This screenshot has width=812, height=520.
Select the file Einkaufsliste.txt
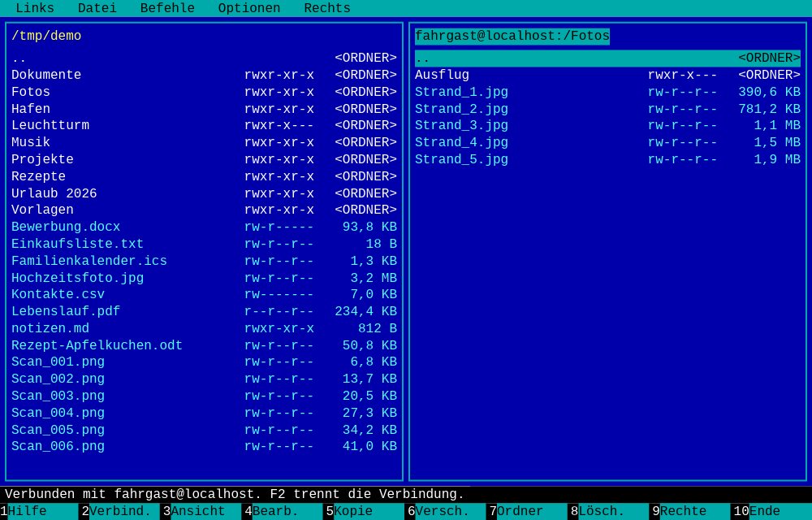pyautogui.click(x=204, y=244)
